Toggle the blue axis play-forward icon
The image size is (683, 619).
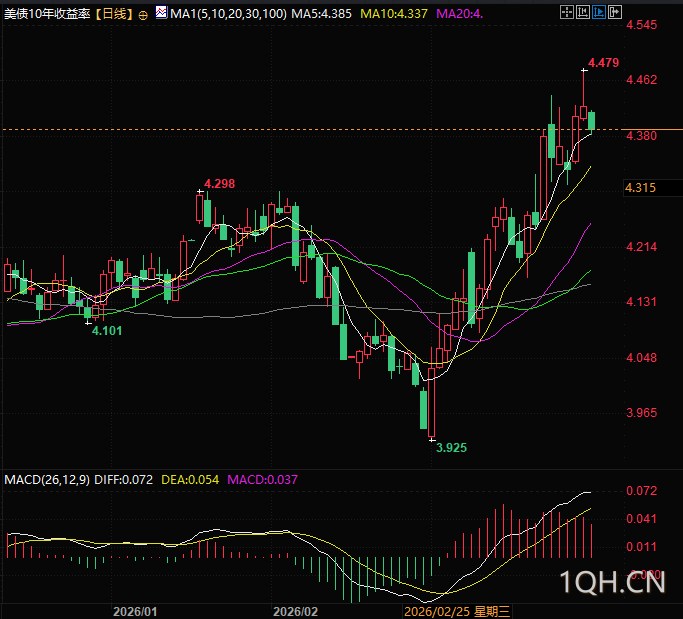point(599,12)
